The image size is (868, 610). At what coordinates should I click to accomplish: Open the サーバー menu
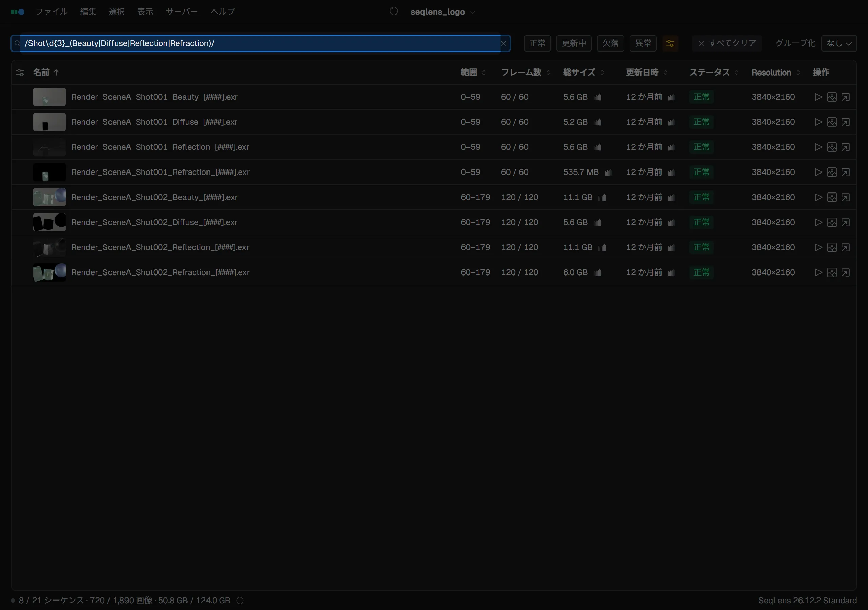(182, 12)
